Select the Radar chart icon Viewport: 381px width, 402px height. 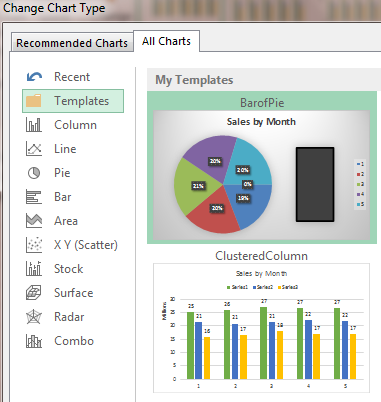pyautogui.click(x=34, y=317)
